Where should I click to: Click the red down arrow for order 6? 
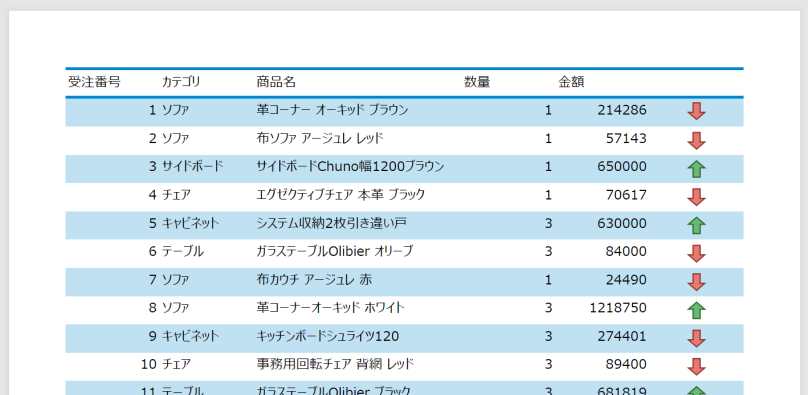(x=696, y=253)
